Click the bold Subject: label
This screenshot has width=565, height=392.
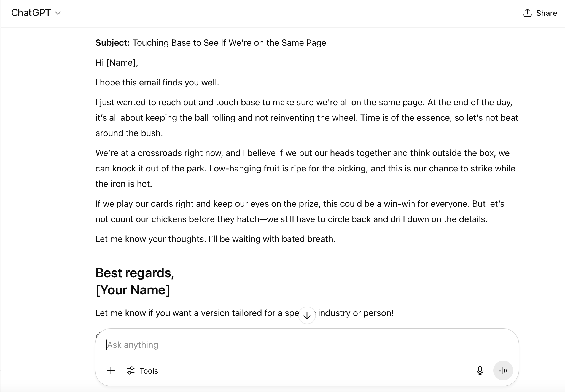tap(112, 43)
